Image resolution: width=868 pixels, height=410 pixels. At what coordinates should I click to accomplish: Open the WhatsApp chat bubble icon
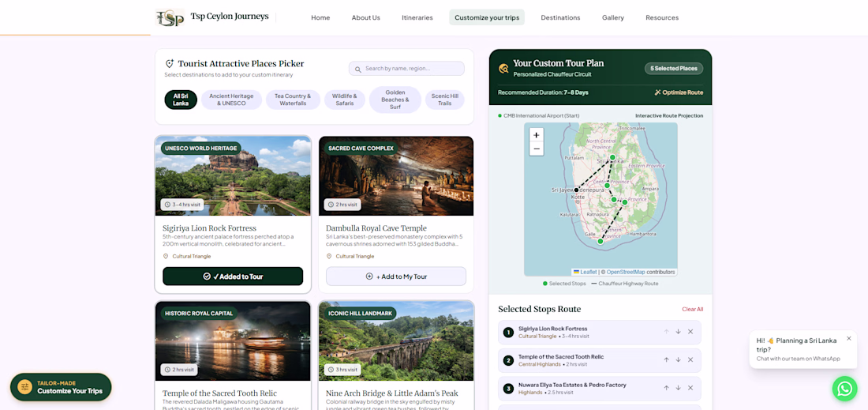(x=844, y=389)
